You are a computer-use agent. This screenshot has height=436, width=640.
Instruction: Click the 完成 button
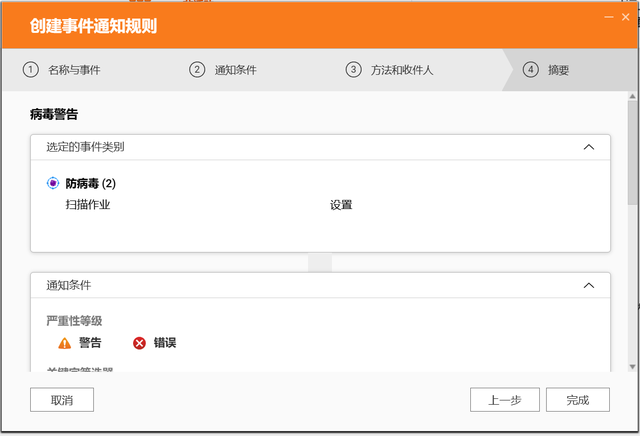578,400
